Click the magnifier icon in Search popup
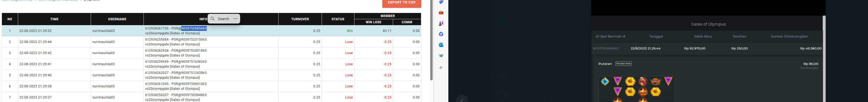This screenshot has width=868, height=102. click(x=213, y=19)
